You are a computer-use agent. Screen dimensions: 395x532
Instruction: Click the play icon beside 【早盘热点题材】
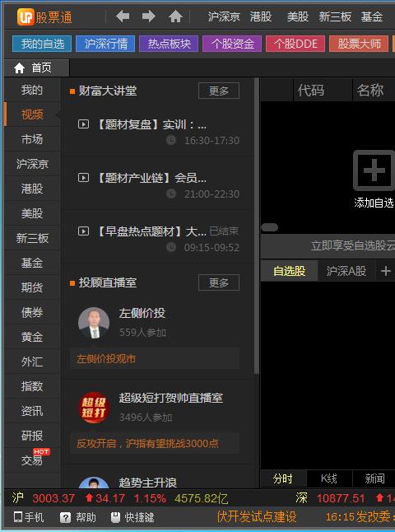(x=83, y=231)
